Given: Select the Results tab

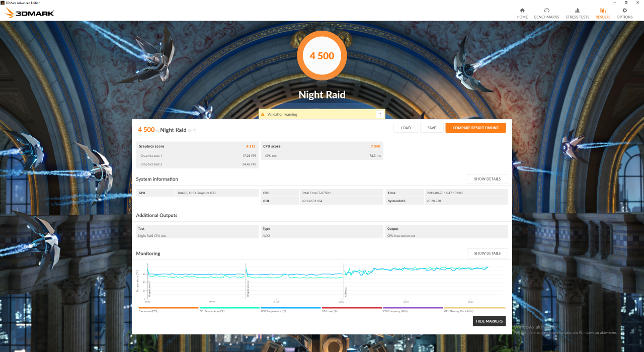Looking at the screenshot, I should [603, 13].
